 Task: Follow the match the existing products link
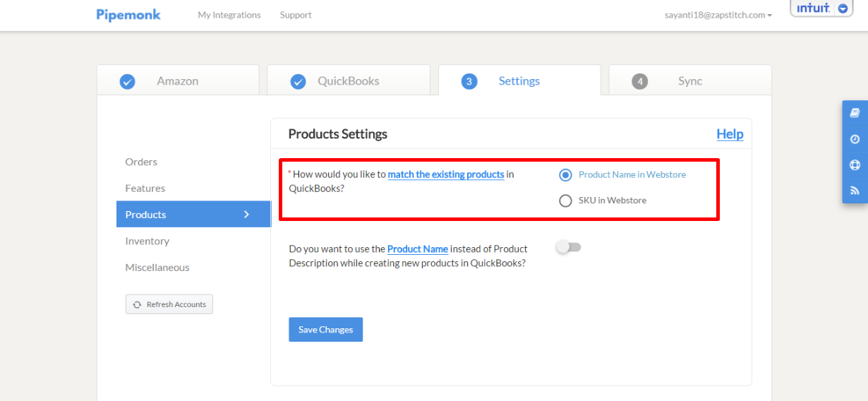[x=446, y=174]
